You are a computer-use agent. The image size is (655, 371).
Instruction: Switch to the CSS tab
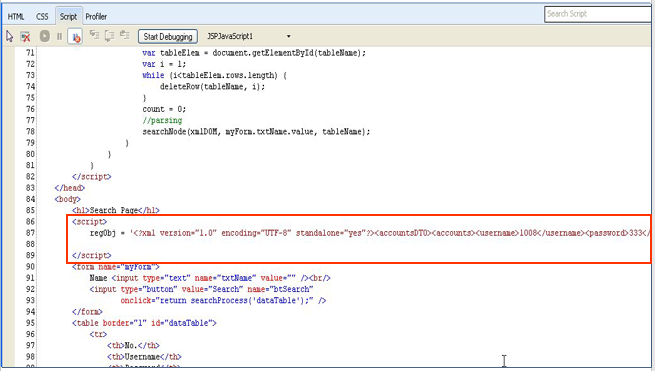point(42,17)
